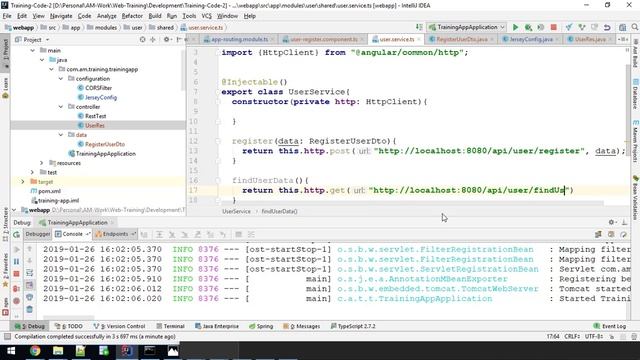The image size is (640, 360).
Task: Pause program in the Debug panel
Action: pos(17,261)
